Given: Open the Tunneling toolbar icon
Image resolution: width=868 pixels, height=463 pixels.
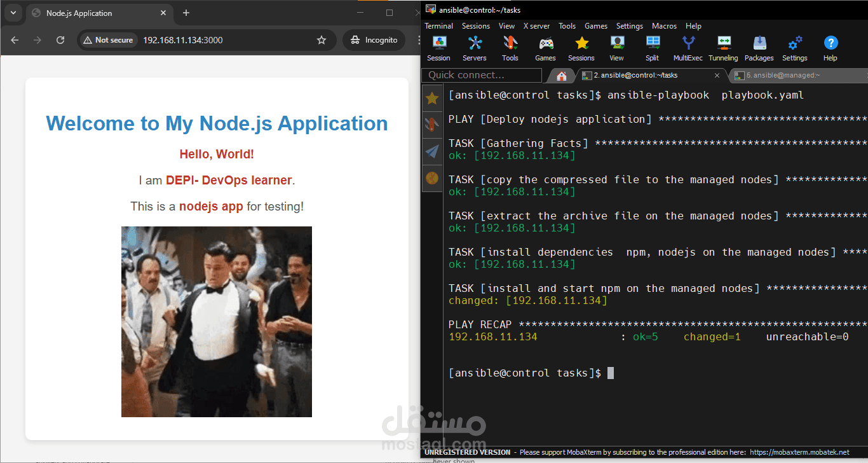Looking at the screenshot, I should coord(723,48).
